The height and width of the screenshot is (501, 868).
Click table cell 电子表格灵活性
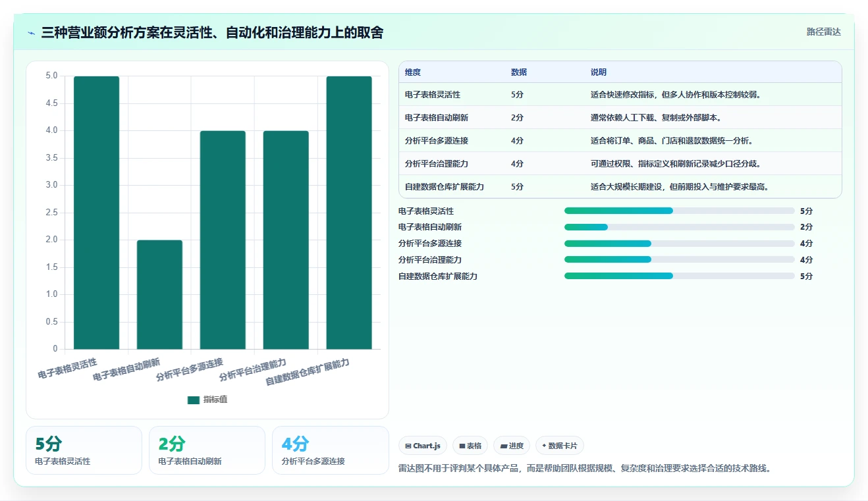click(433, 95)
